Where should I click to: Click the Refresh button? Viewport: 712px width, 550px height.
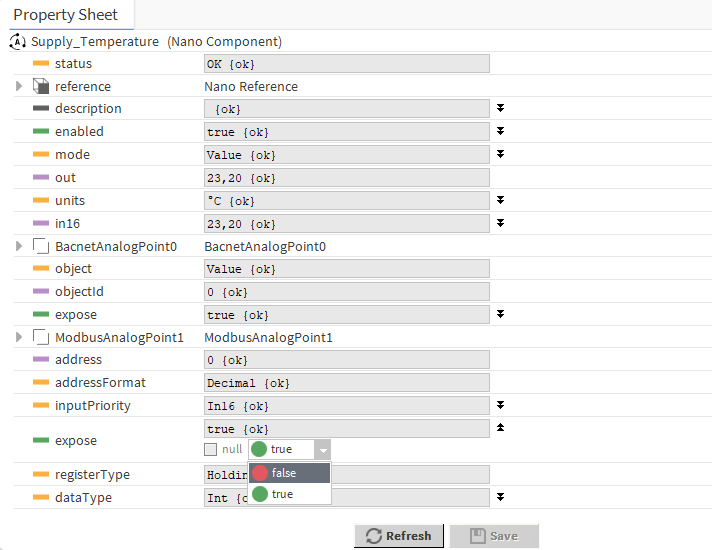[398, 536]
